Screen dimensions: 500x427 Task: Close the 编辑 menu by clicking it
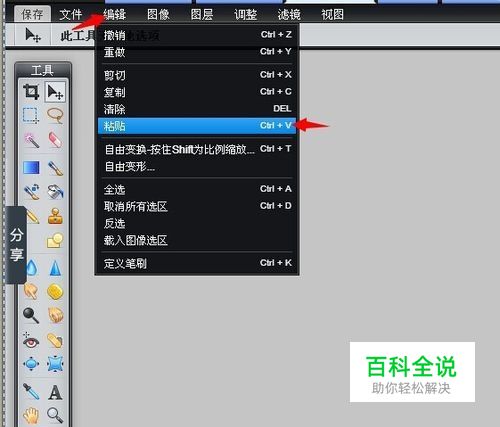(115, 14)
